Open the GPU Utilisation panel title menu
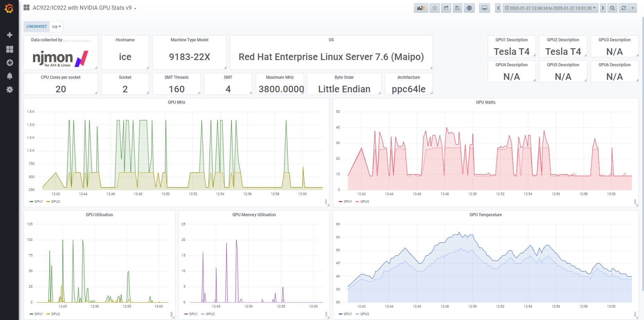Screen dimensions: 644x320 tap(99, 215)
